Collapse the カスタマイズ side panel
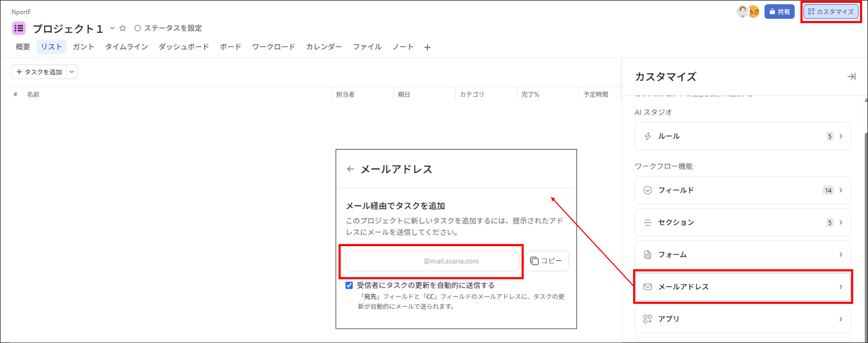Screen dimensions: 868x343 click(852, 77)
